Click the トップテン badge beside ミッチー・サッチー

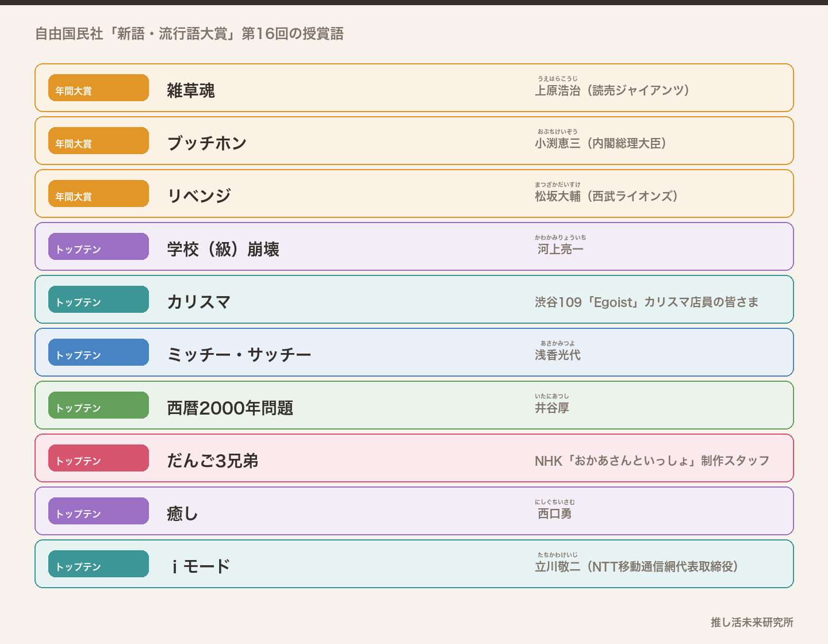(98, 352)
